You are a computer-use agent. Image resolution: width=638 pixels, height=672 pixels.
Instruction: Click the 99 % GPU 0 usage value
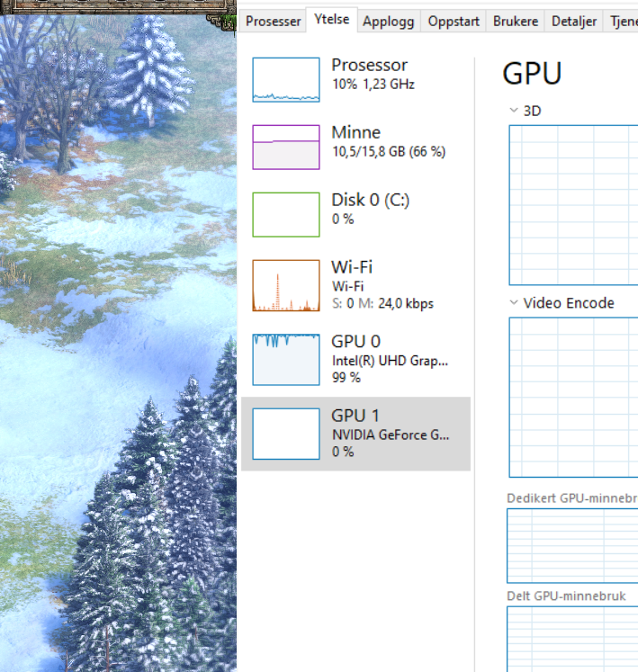click(x=346, y=378)
